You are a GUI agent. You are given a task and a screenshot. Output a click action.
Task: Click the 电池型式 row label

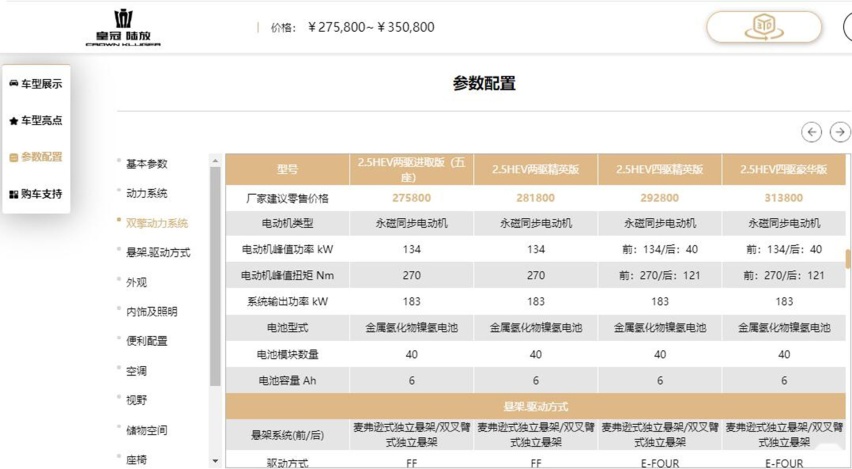point(287,328)
